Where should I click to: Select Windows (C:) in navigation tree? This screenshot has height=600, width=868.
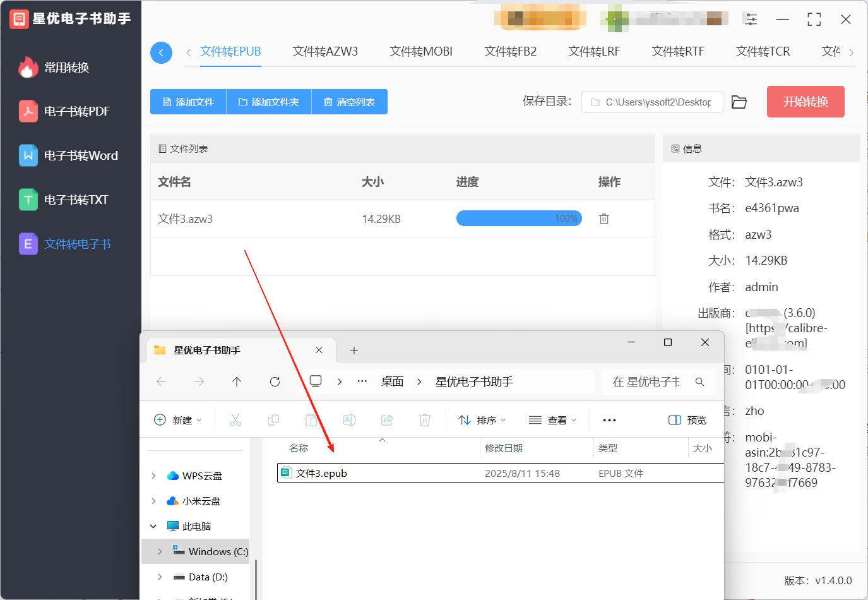click(196, 551)
